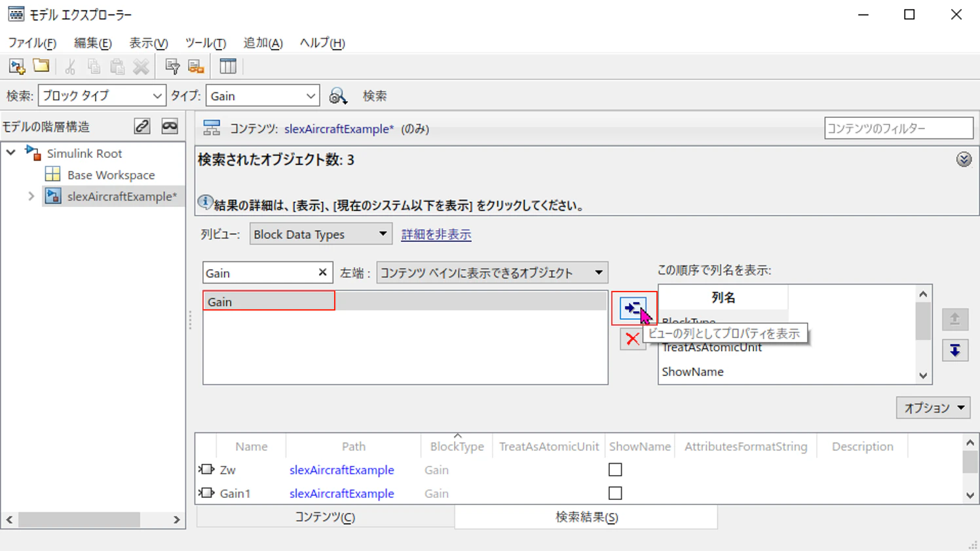This screenshot has width=980, height=551.
Task: Collapse the Simulink Root tree node
Action: coord(11,153)
